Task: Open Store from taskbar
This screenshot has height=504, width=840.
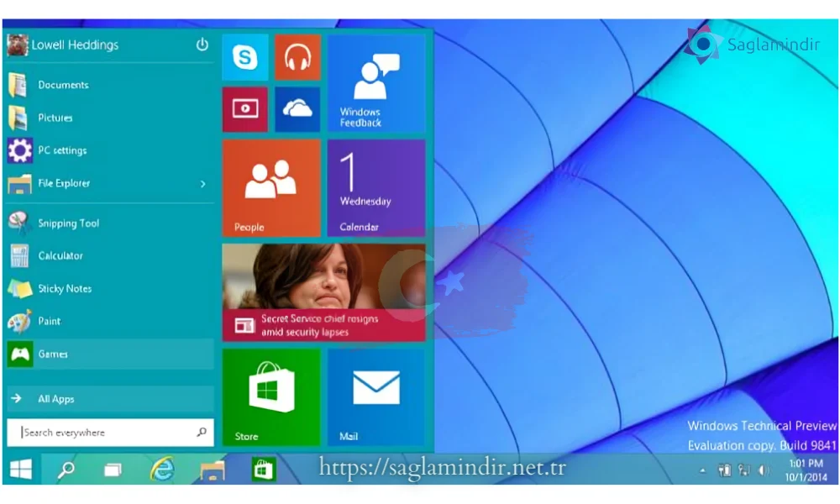Action: [x=263, y=470]
